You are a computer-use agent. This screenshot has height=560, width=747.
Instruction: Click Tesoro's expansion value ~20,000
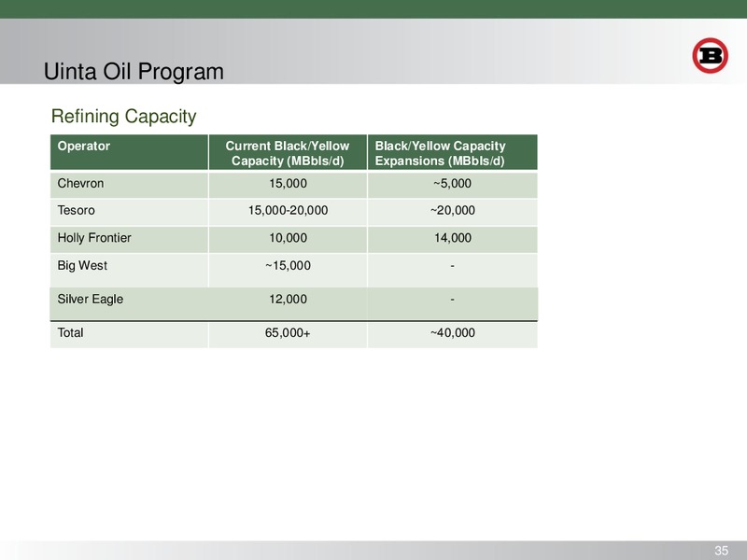pos(452,211)
